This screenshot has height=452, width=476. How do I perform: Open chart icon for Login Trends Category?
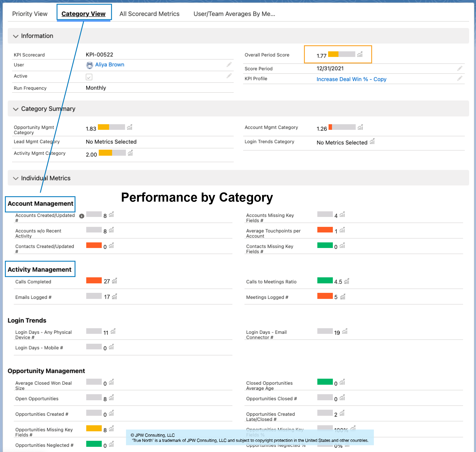tap(372, 141)
